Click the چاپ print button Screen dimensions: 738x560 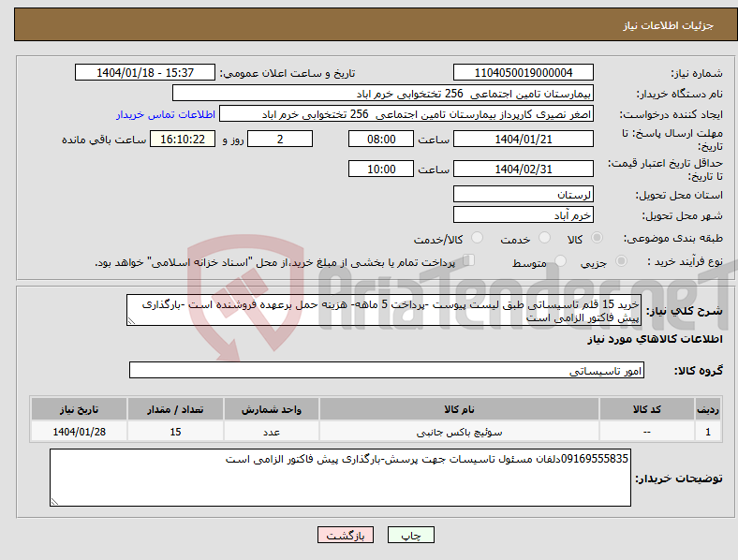[411, 535]
